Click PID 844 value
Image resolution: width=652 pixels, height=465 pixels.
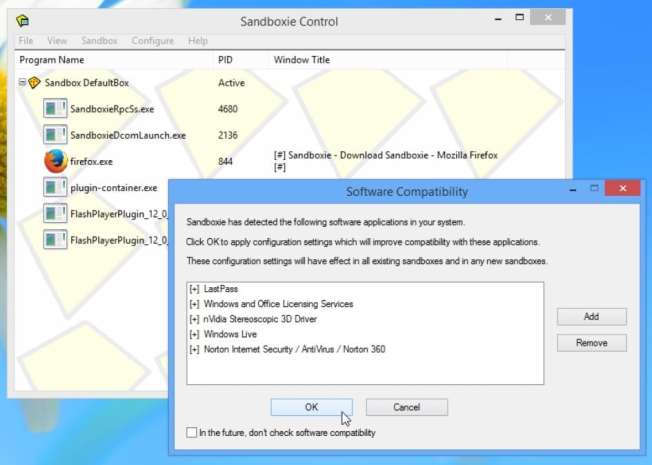225,161
